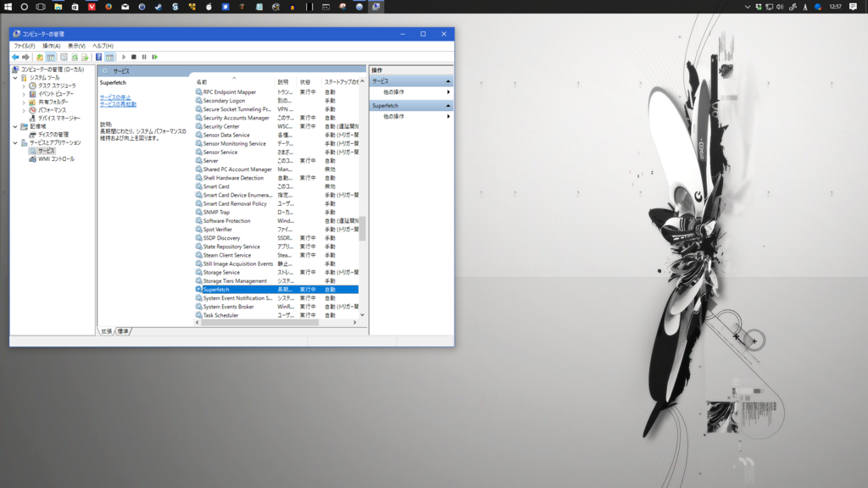Open the Properties toolbar icon

[64, 57]
